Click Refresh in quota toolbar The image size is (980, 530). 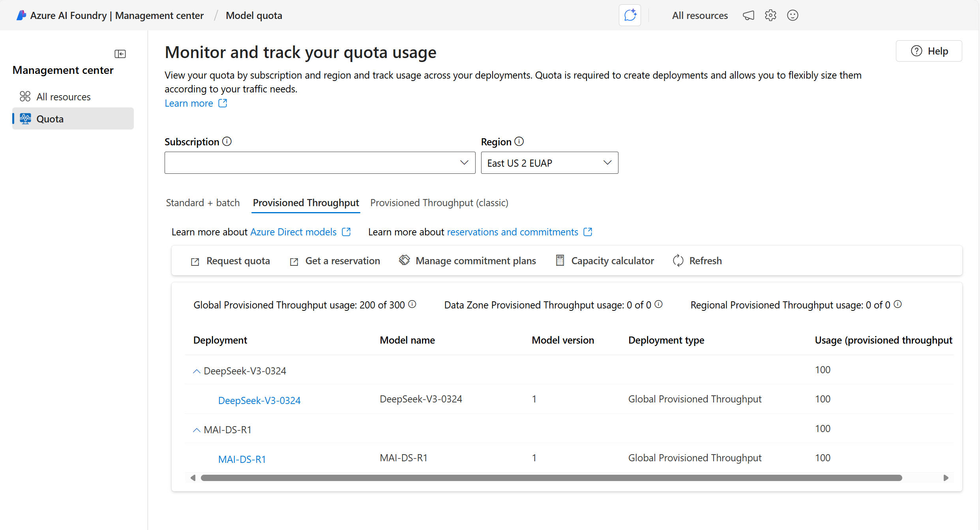(x=697, y=261)
